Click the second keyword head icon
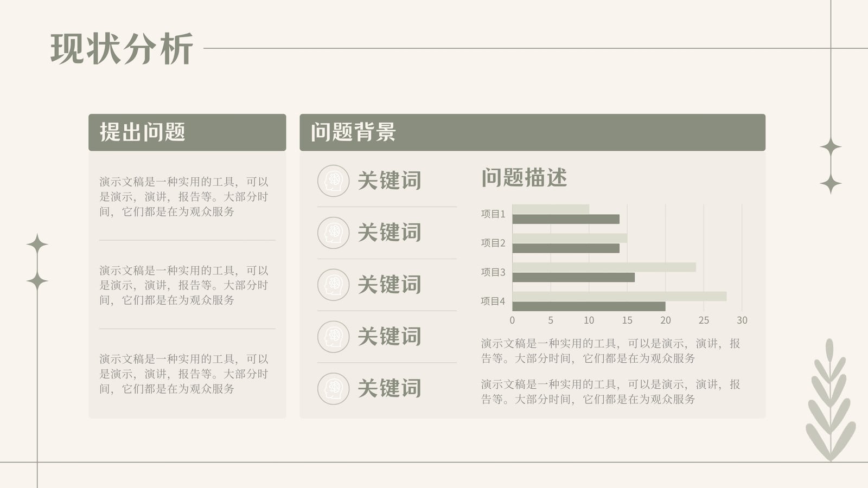Image resolution: width=868 pixels, height=488 pixels. 333,233
